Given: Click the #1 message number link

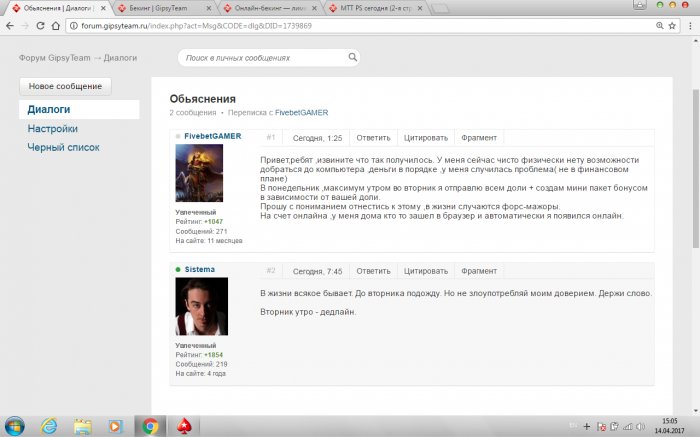Looking at the screenshot, I should click(271, 137).
